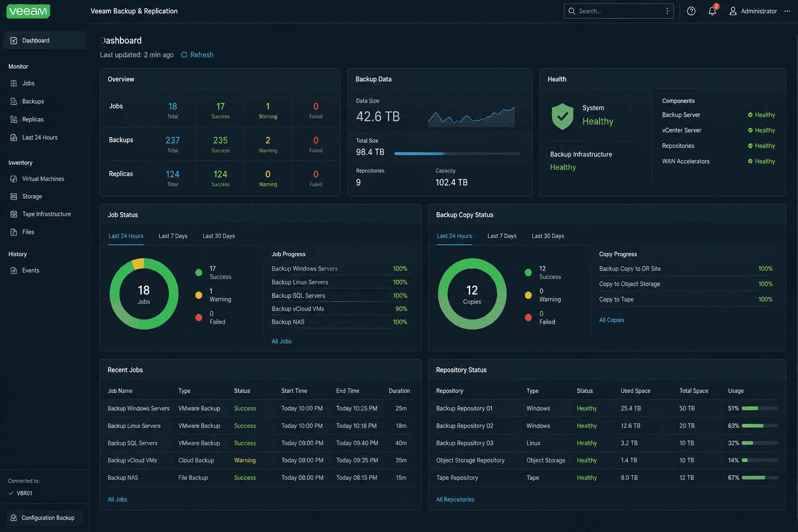798x532 pixels.
Task: Open the All Copies link
Action: (x=611, y=320)
